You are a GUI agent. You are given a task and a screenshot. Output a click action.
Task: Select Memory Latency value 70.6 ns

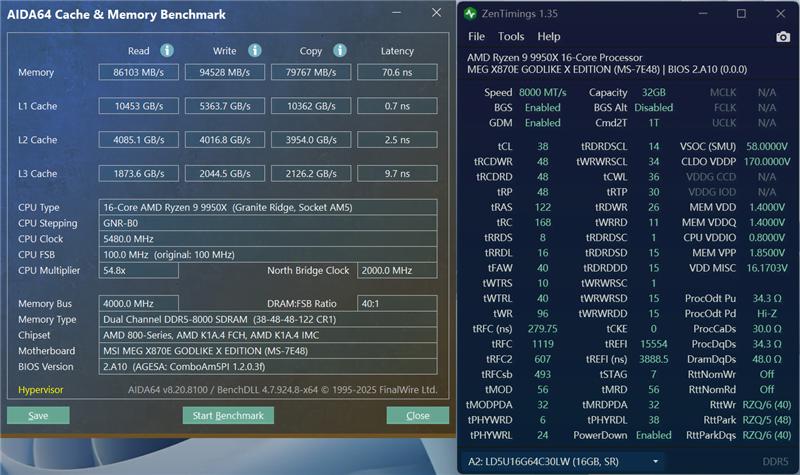(x=397, y=72)
